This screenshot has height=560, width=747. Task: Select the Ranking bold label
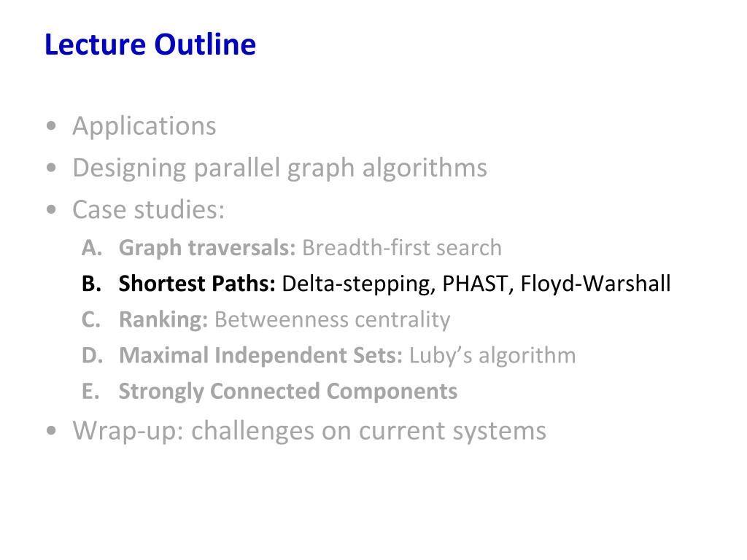pos(163,319)
